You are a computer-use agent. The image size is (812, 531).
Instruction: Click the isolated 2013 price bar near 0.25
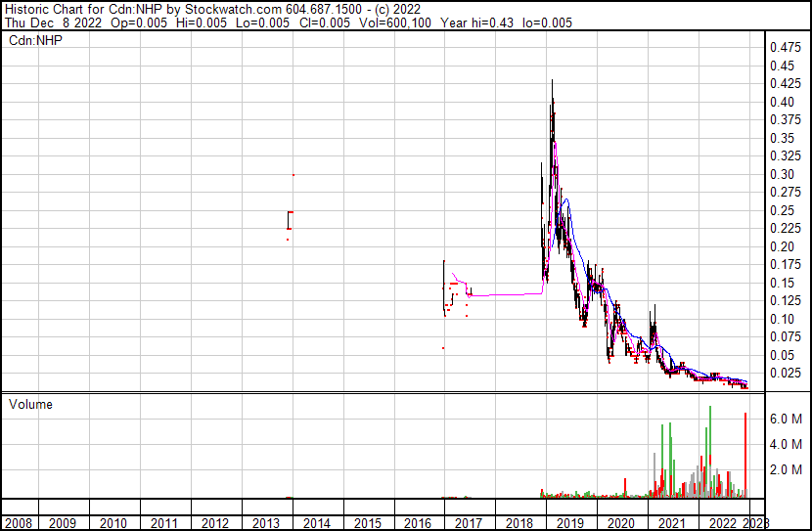[289, 220]
